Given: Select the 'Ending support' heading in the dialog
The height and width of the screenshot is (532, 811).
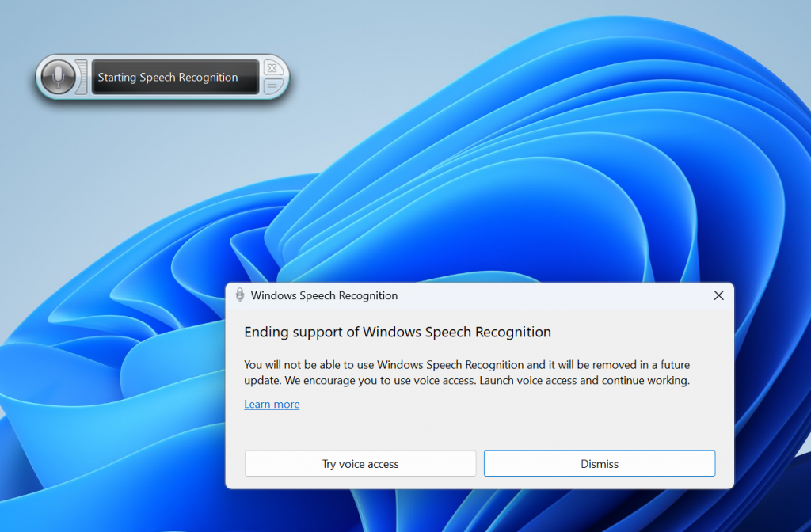Looking at the screenshot, I should coord(398,332).
